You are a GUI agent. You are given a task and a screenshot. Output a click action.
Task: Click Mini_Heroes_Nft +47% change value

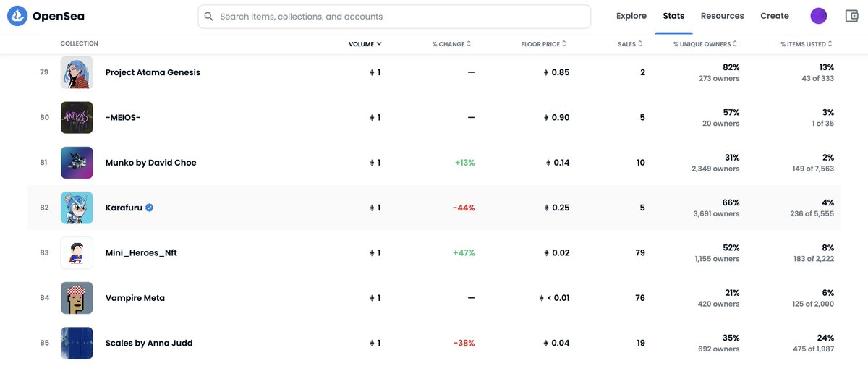pos(464,253)
